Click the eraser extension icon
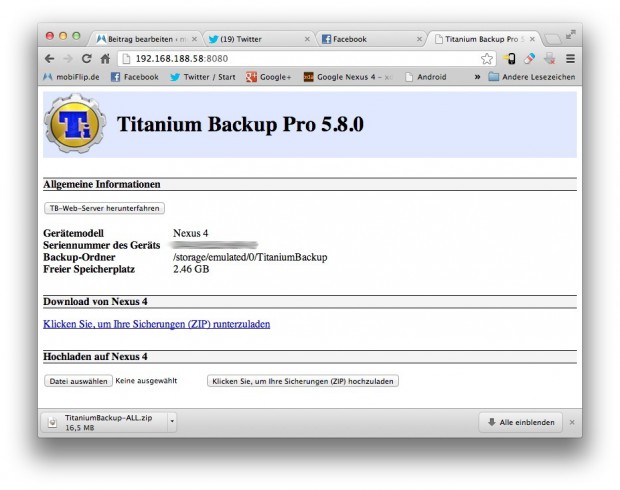The height and width of the screenshot is (490, 620). click(529, 59)
